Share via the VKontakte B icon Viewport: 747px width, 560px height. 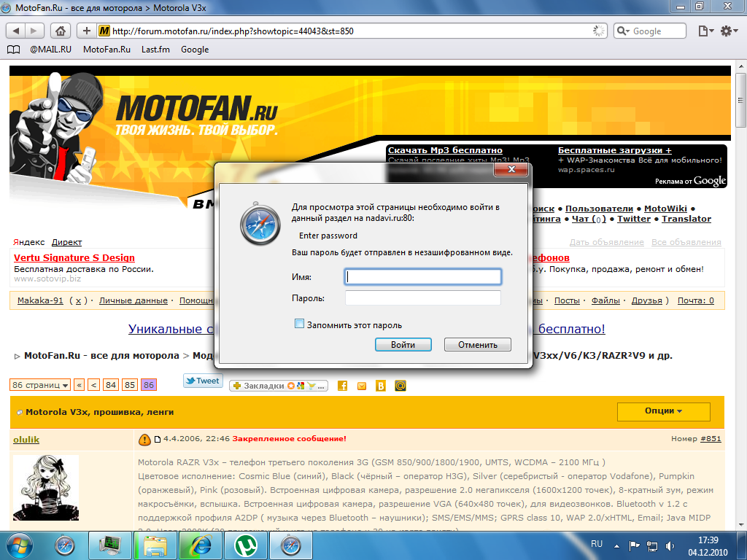point(381,386)
